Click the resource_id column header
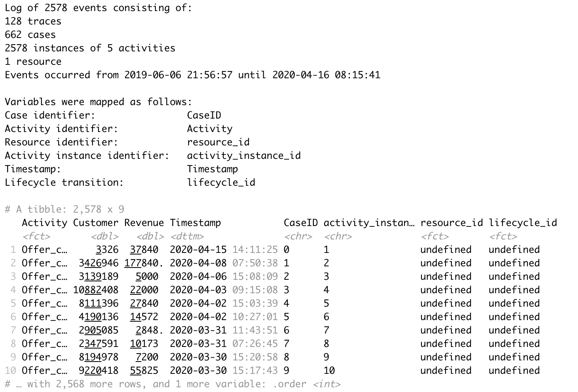The image size is (578, 392). [451, 223]
